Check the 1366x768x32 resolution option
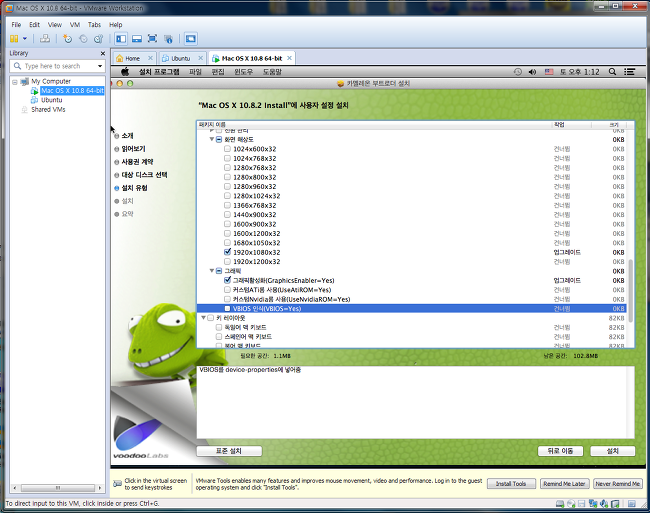 pos(227,205)
